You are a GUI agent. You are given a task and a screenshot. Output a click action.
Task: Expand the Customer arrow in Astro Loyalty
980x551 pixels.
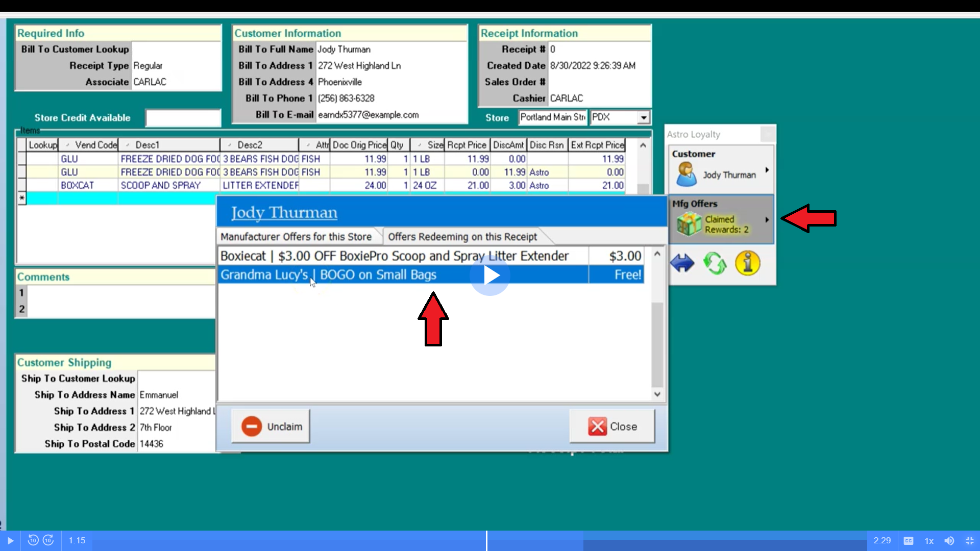tap(767, 170)
